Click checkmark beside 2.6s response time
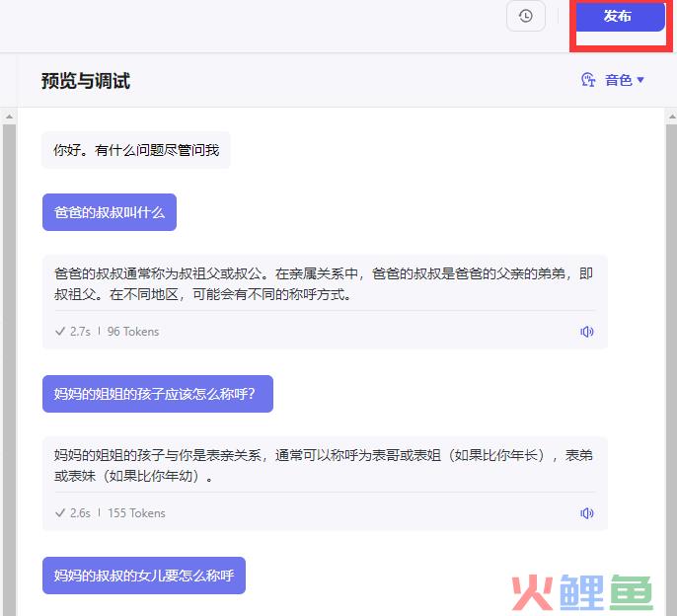The width and height of the screenshot is (677, 616). tap(60, 513)
